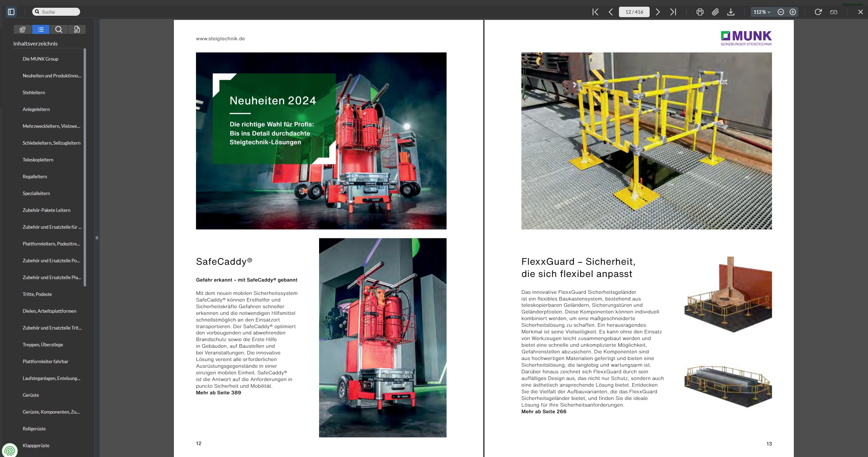Open the sidebar search tab

pyautogui.click(x=59, y=29)
